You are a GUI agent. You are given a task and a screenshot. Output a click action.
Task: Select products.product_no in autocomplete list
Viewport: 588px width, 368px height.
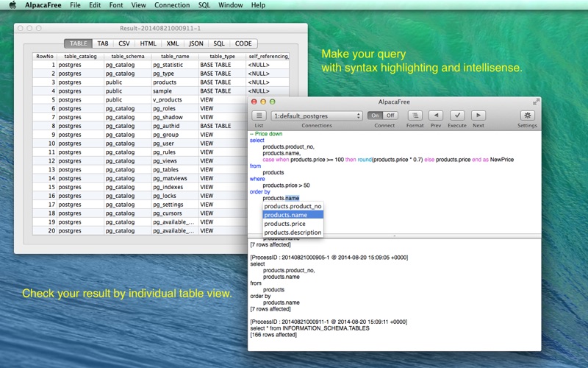(293, 206)
